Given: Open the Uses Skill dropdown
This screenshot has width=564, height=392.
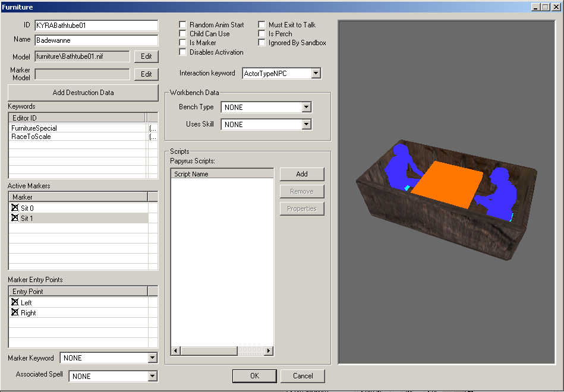Looking at the screenshot, I should coord(306,125).
